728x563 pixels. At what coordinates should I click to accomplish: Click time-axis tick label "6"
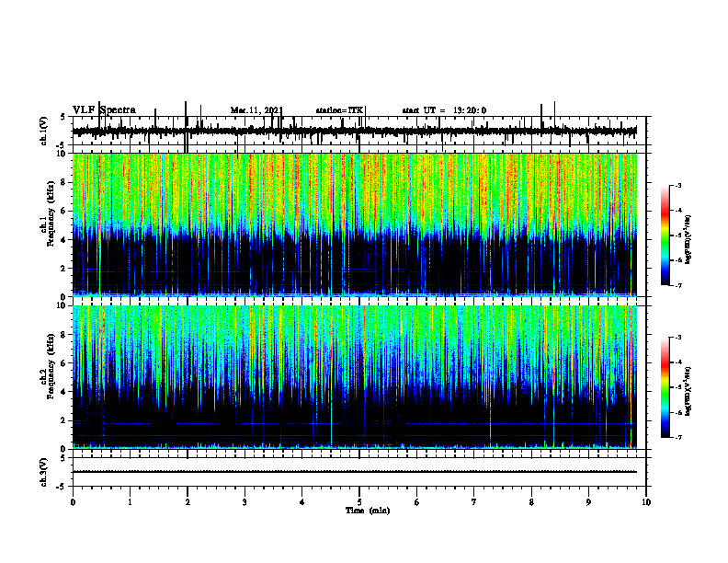(417, 502)
